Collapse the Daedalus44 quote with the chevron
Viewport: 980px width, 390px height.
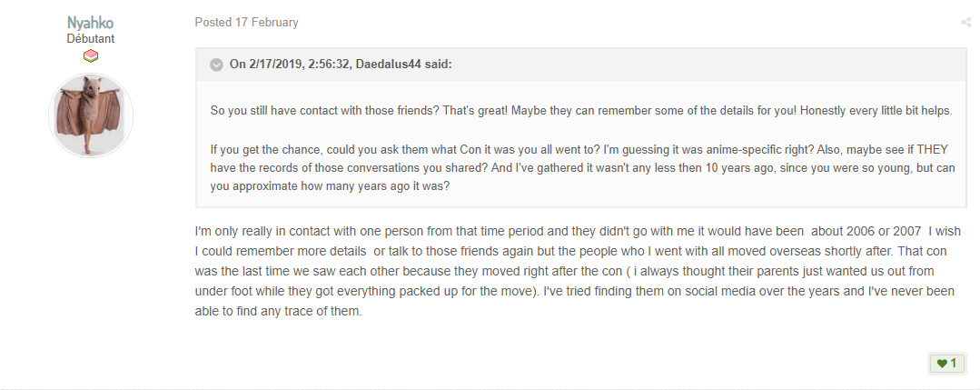pyautogui.click(x=216, y=65)
